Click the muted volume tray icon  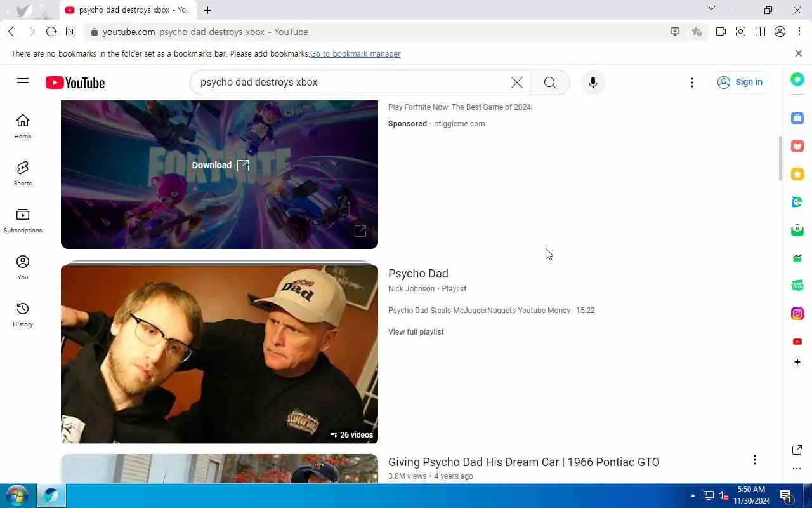point(723,495)
